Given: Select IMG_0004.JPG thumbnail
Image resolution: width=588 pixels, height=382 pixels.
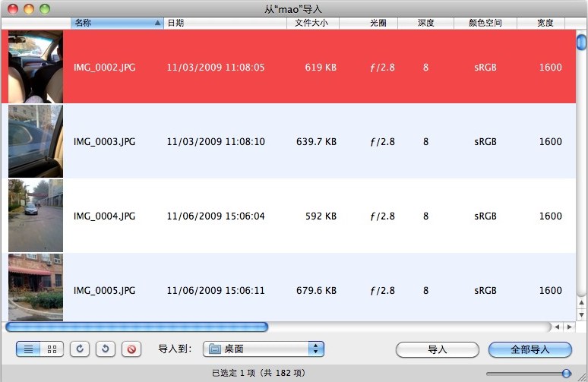Looking at the screenshot, I should tap(36, 216).
